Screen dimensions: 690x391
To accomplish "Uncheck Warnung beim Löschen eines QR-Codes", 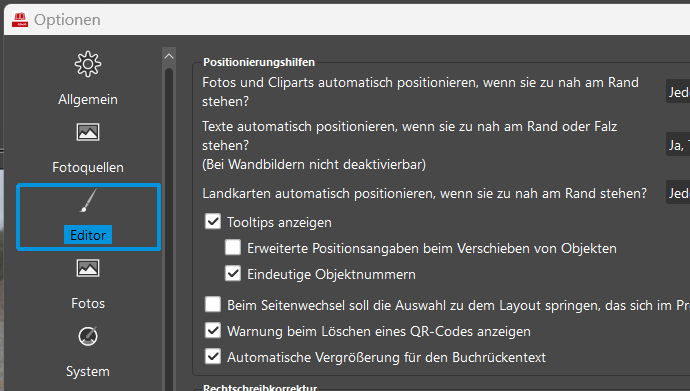I will (x=213, y=330).
